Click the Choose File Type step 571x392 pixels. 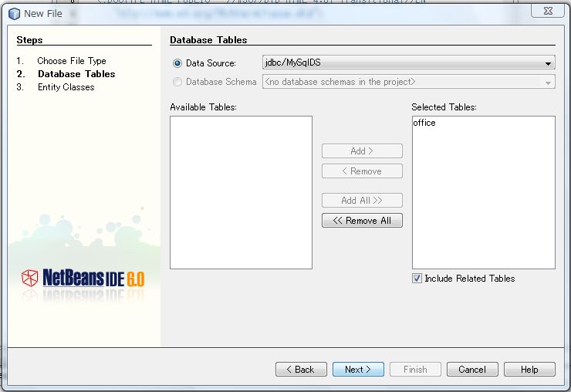click(x=72, y=61)
